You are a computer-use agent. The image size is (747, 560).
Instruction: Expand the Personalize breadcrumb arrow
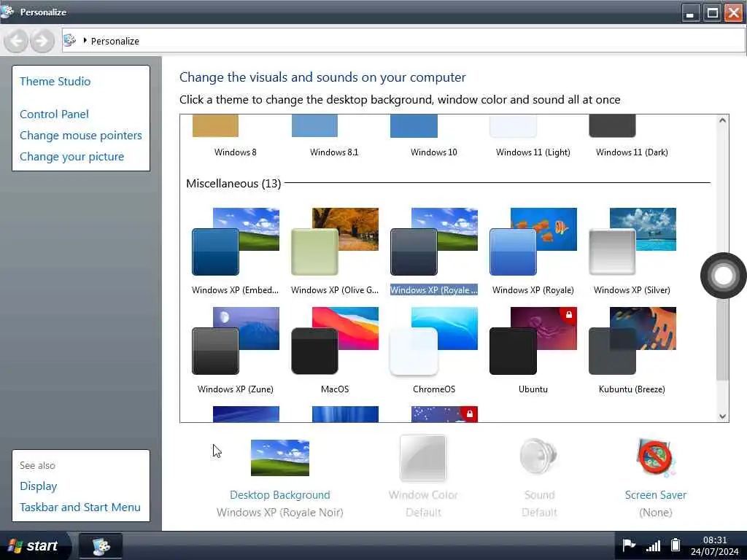click(85, 41)
